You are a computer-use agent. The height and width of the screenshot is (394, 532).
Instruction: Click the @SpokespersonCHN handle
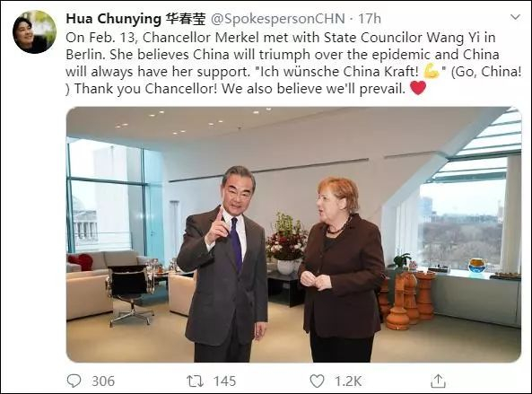[278, 19]
